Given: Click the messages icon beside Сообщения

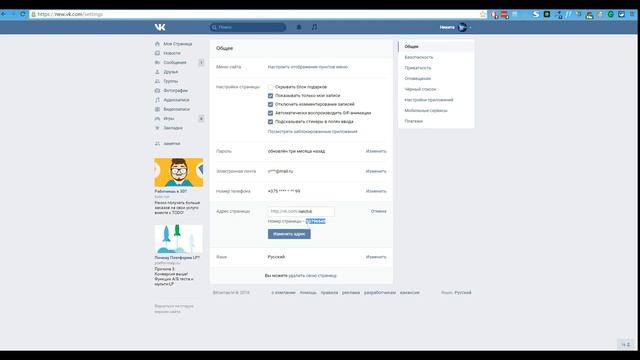Looking at the screenshot, I should (157, 62).
